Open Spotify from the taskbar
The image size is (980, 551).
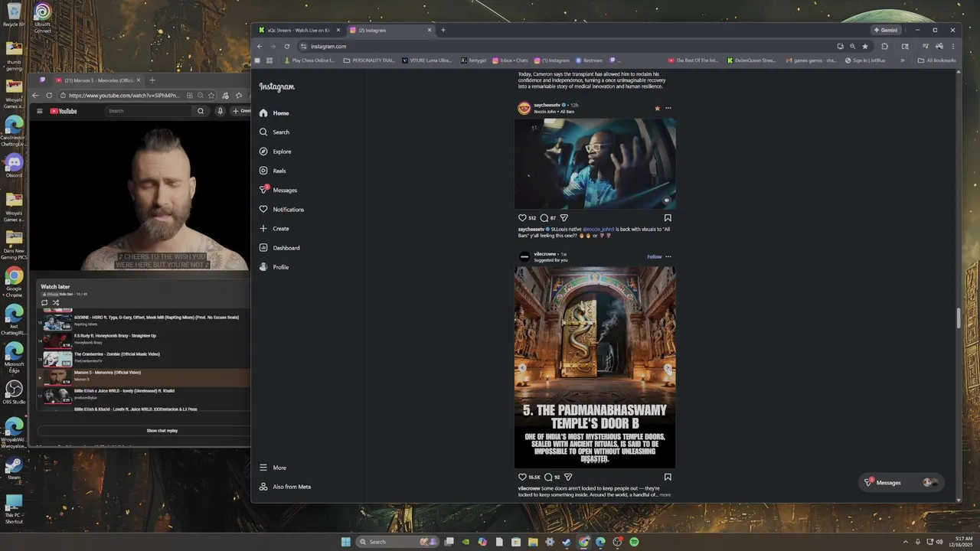tap(634, 542)
